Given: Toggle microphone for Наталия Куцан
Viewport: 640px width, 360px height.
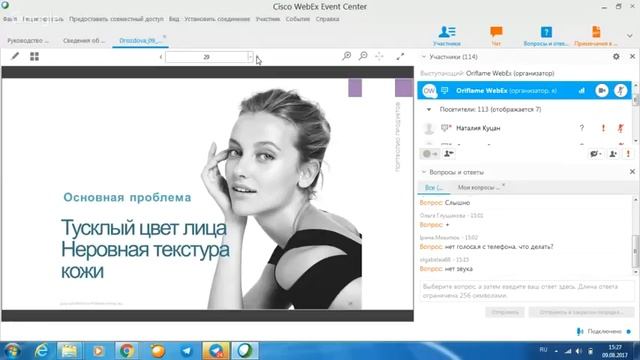Looking at the screenshot, I should pyautogui.click(x=620, y=128).
